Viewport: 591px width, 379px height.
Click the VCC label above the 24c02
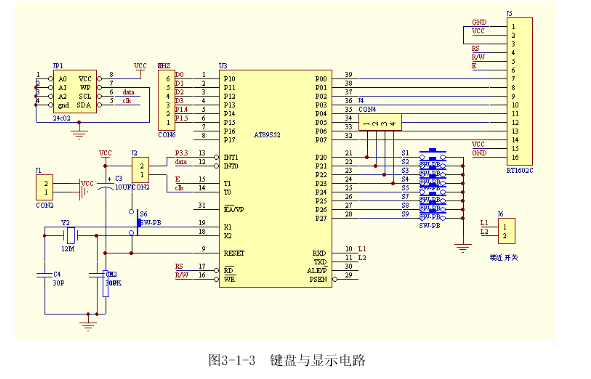click(x=140, y=66)
